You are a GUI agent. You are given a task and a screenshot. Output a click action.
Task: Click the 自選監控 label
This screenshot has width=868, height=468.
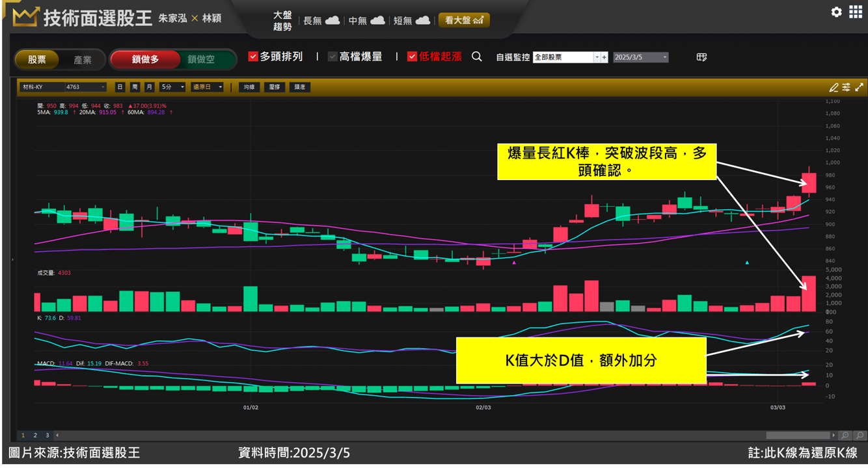513,57
